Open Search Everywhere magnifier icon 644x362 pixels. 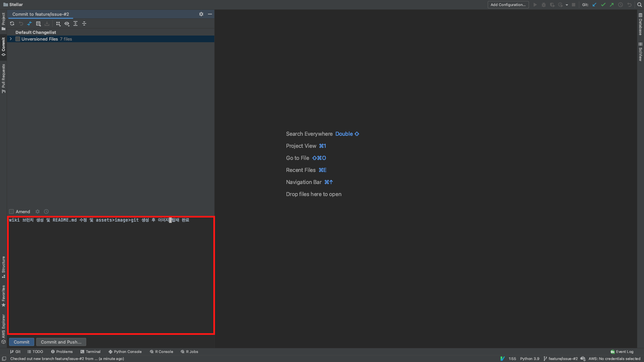tap(639, 5)
